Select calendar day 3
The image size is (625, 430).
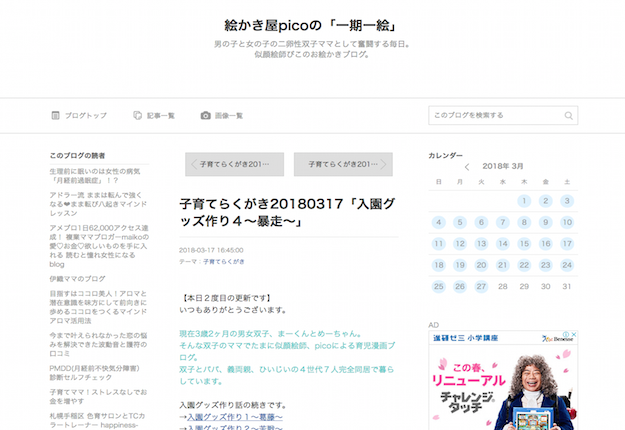pos(567,201)
